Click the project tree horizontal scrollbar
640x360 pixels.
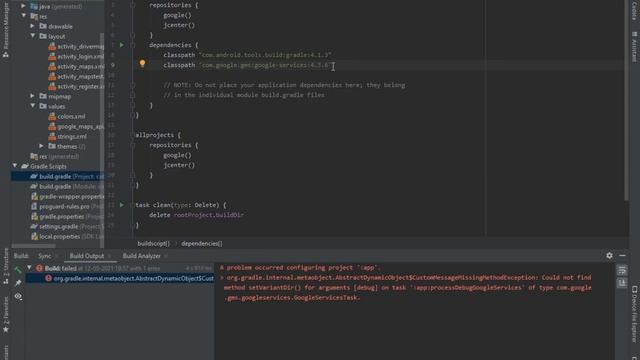tap(33, 246)
